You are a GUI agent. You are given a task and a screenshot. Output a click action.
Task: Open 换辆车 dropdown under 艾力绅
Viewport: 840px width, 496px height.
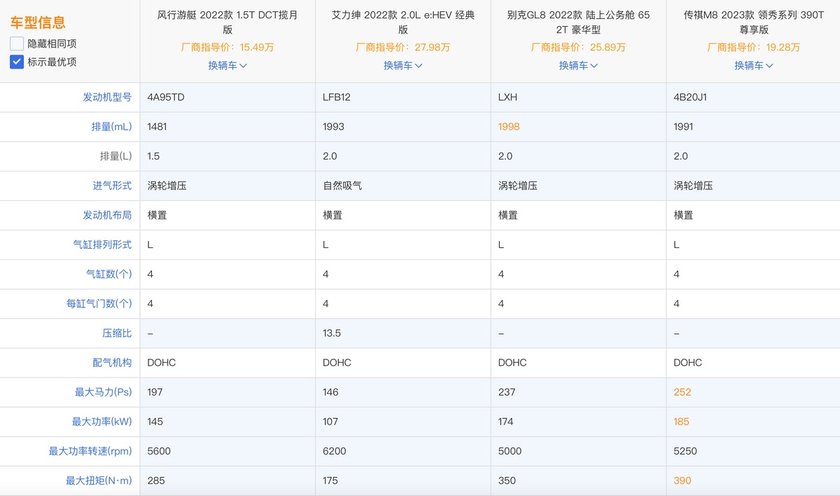point(403,65)
